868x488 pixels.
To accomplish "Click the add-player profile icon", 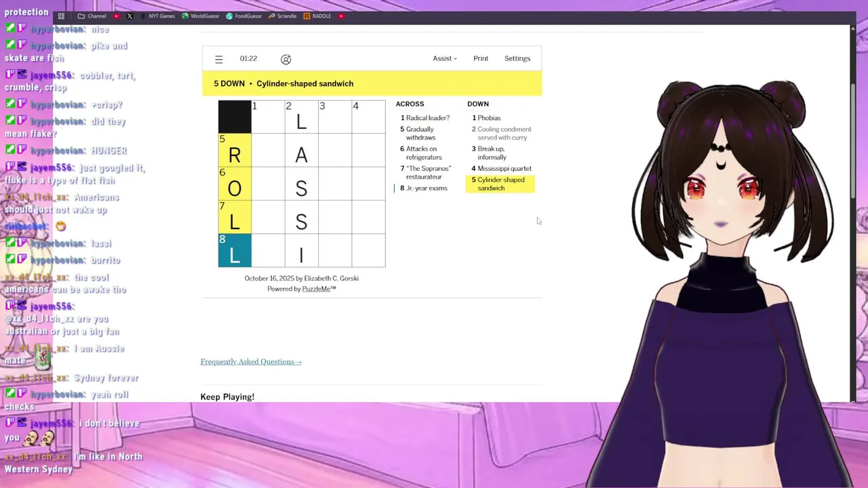I will pos(286,60).
